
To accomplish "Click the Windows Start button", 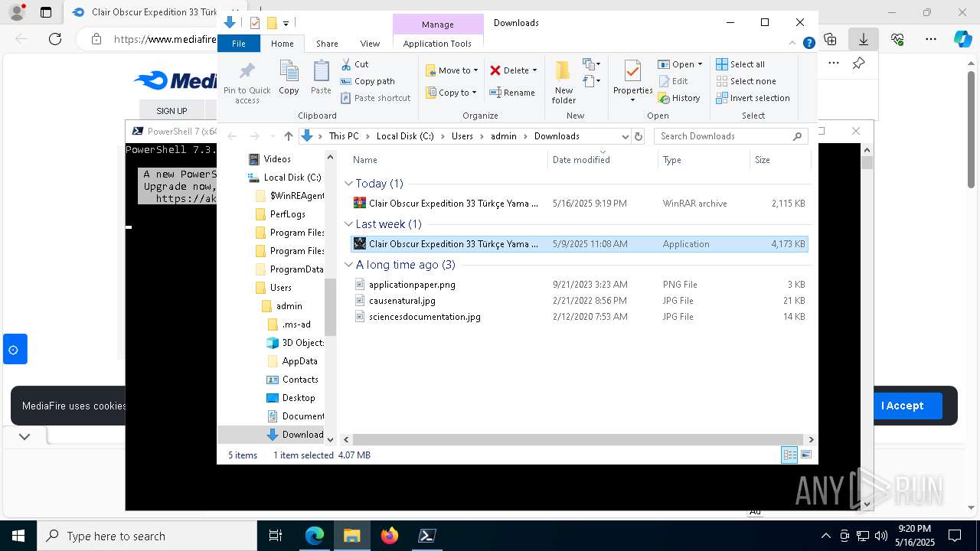I will (x=18, y=536).
